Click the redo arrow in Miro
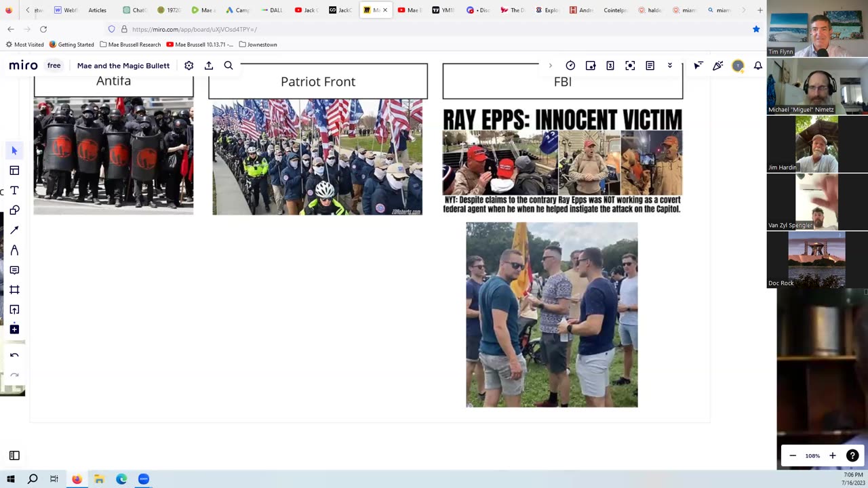Screen dimensions: 868x488 tap(14, 375)
